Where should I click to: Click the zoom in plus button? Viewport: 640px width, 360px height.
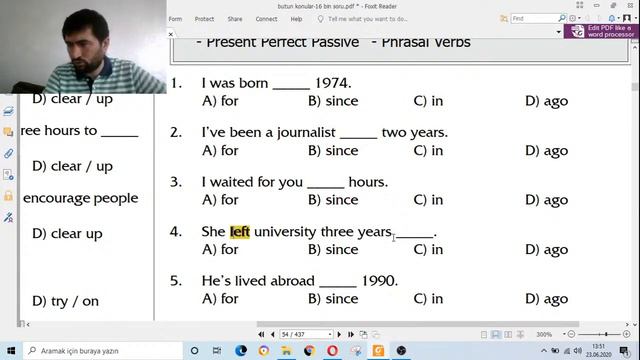coord(627,334)
